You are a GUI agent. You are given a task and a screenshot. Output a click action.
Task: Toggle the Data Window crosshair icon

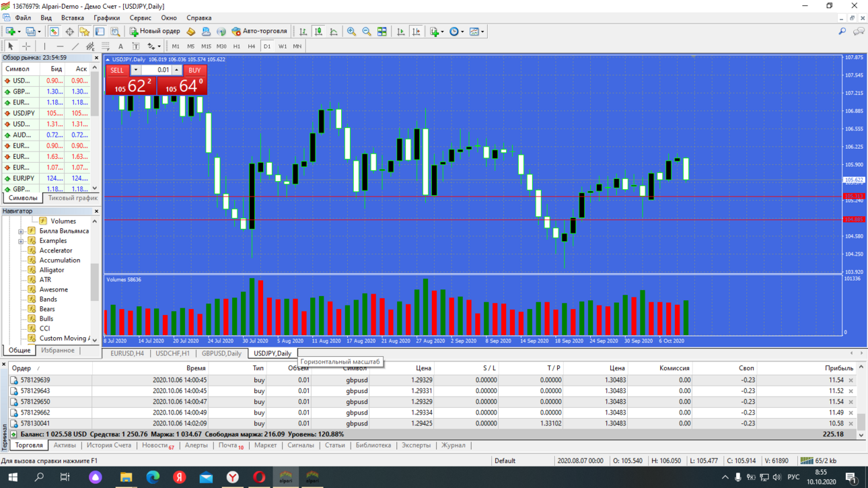69,32
